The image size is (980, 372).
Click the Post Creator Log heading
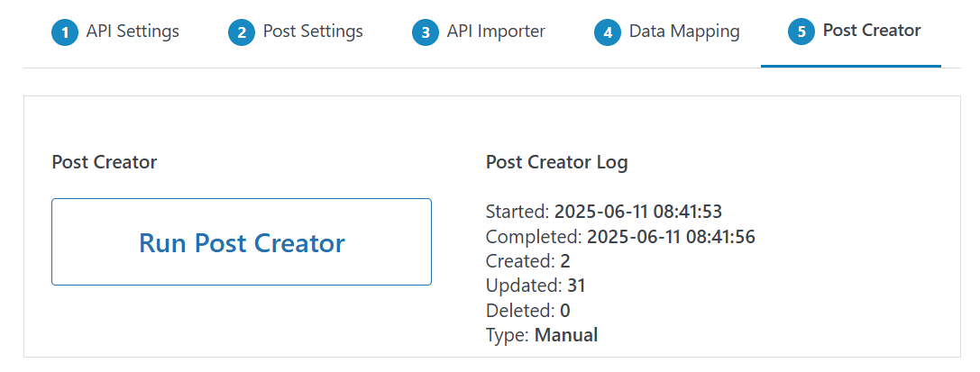[557, 163]
